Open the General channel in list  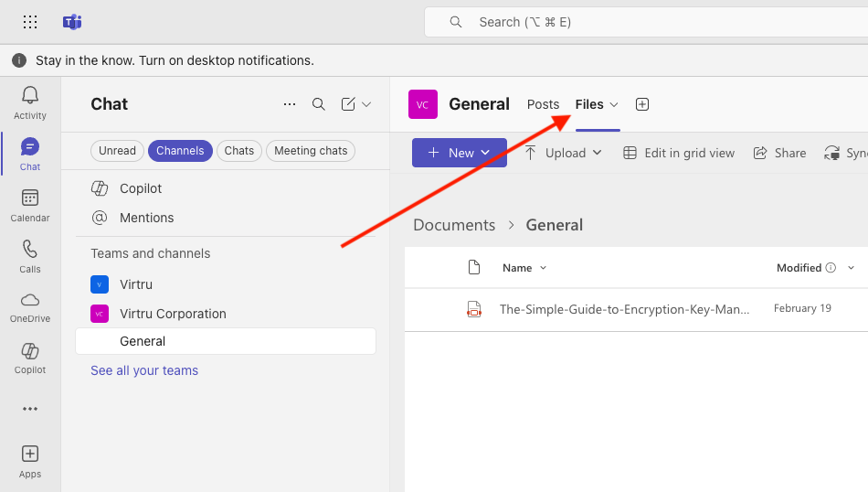point(226,341)
